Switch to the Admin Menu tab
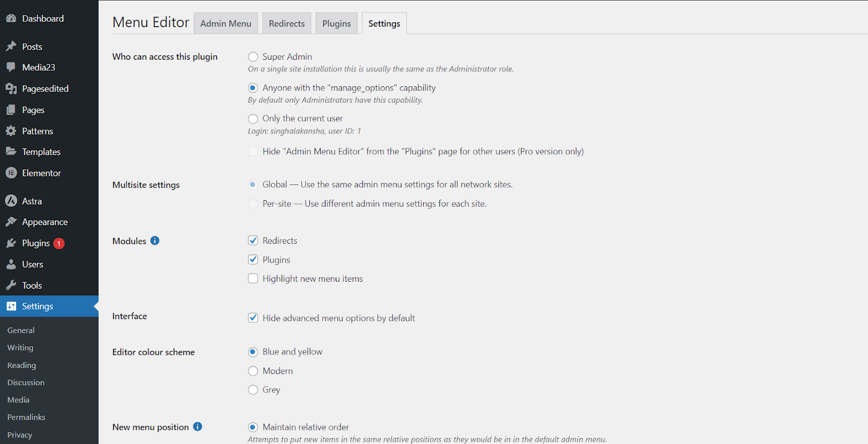This screenshot has width=868, height=444. [x=226, y=23]
